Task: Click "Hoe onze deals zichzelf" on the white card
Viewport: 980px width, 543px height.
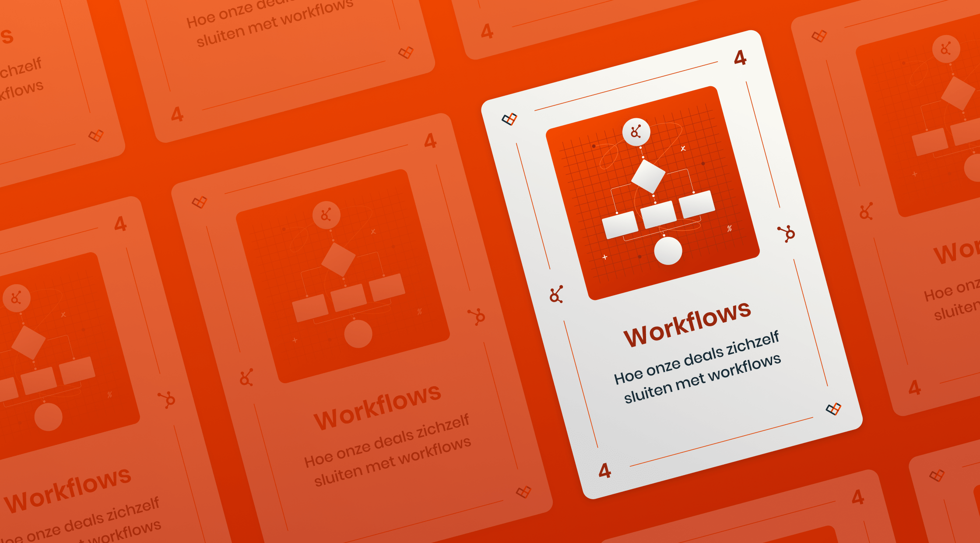Action: (x=696, y=357)
